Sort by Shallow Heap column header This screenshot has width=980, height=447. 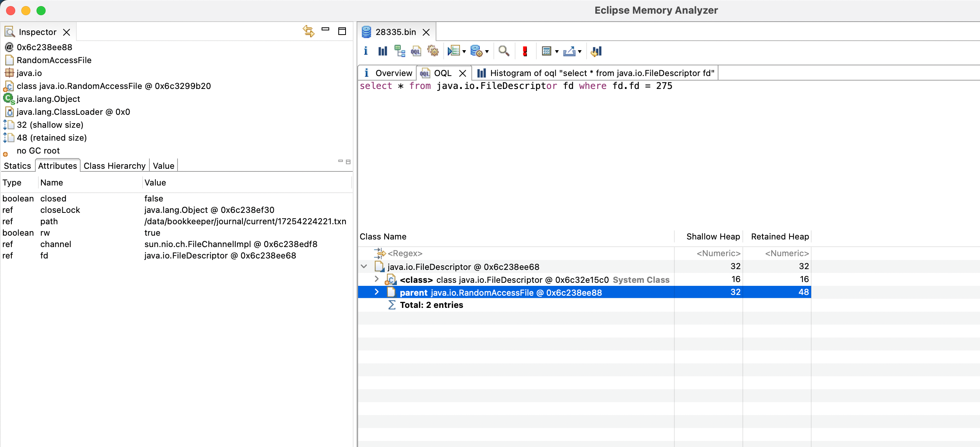(x=708, y=237)
